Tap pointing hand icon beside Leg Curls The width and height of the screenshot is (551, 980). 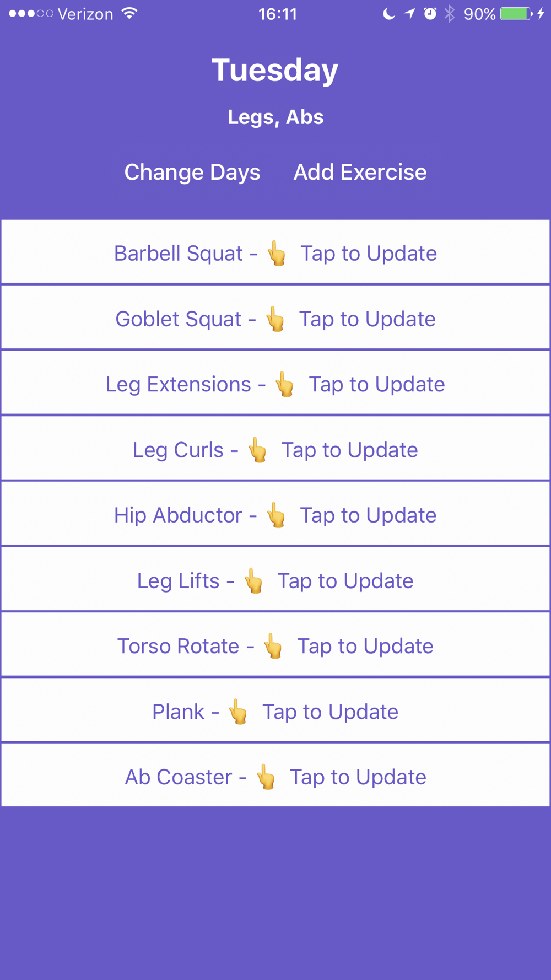point(257,450)
